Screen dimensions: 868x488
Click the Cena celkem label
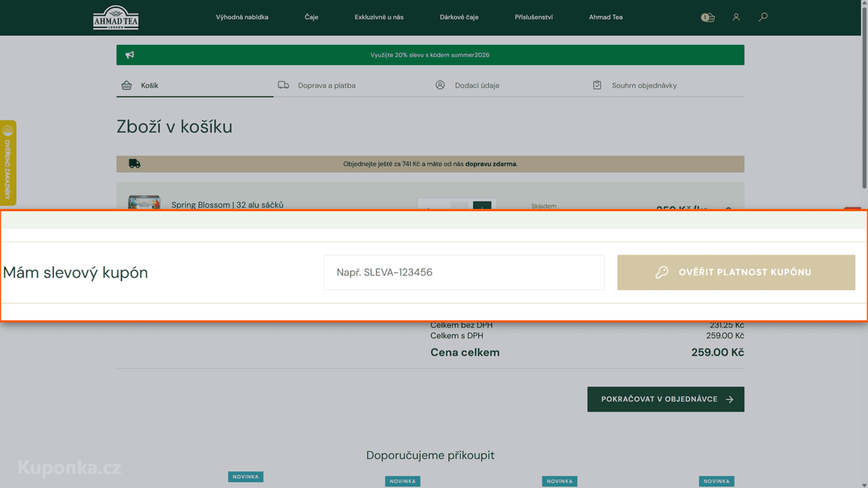click(465, 353)
